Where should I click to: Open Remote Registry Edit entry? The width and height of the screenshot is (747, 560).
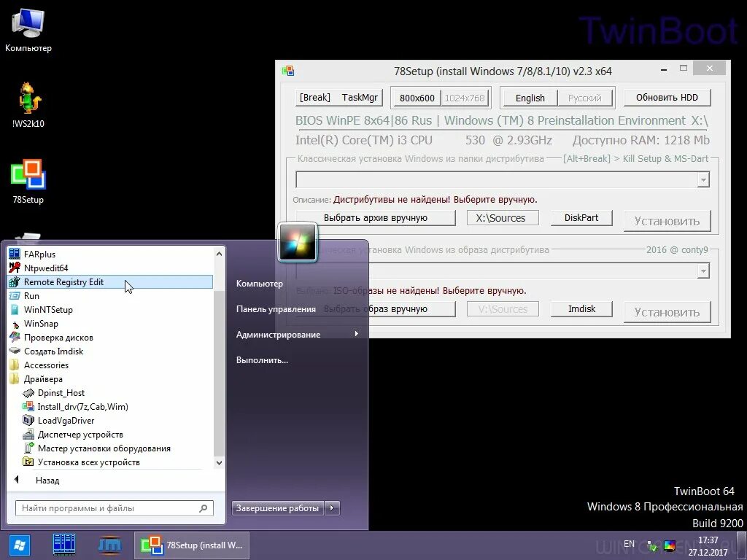tap(111, 282)
